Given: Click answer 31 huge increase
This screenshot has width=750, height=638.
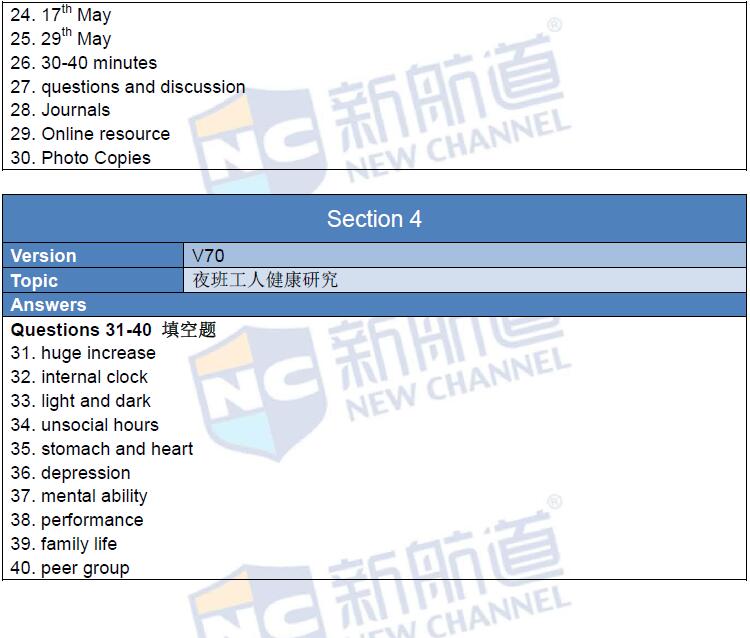Looking at the screenshot, I should click(x=84, y=353).
